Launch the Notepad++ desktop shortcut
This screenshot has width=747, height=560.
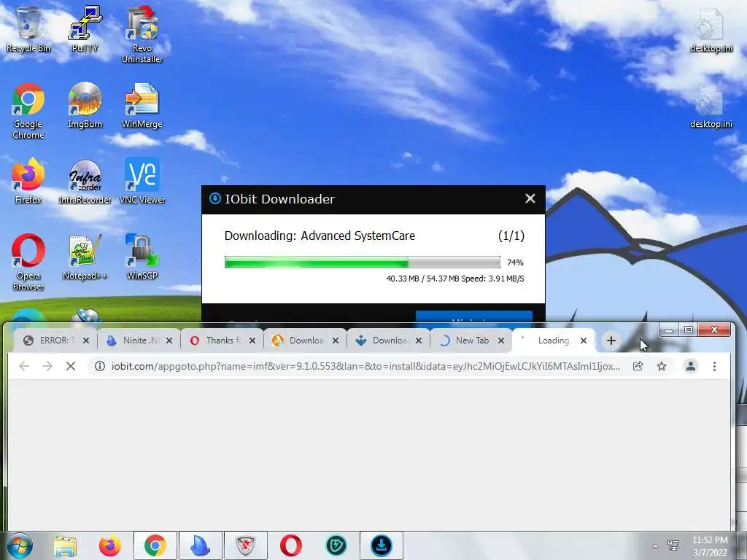click(85, 257)
